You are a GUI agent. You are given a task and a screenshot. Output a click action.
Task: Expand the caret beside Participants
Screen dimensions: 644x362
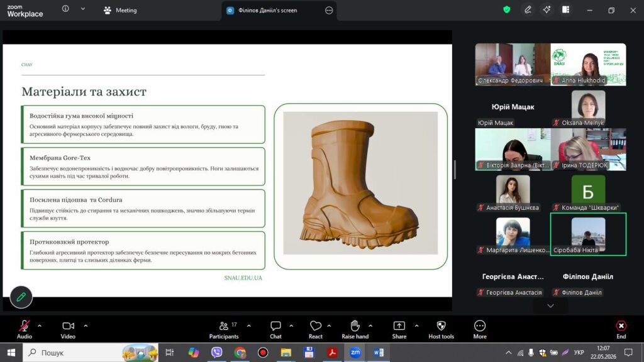point(249,326)
